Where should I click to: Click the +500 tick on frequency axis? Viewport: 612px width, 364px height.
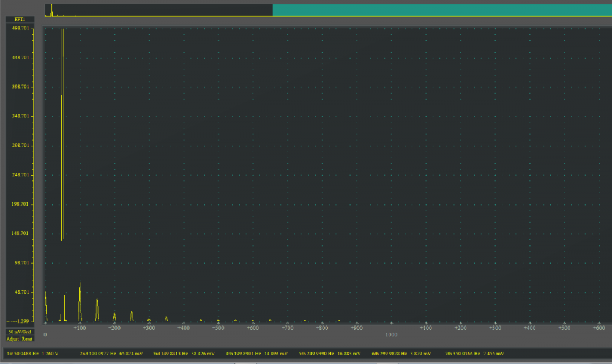coord(218,329)
